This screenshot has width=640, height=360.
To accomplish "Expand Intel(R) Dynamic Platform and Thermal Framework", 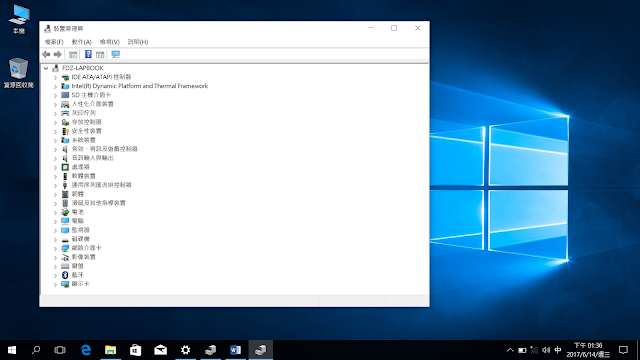I will coord(55,86).
